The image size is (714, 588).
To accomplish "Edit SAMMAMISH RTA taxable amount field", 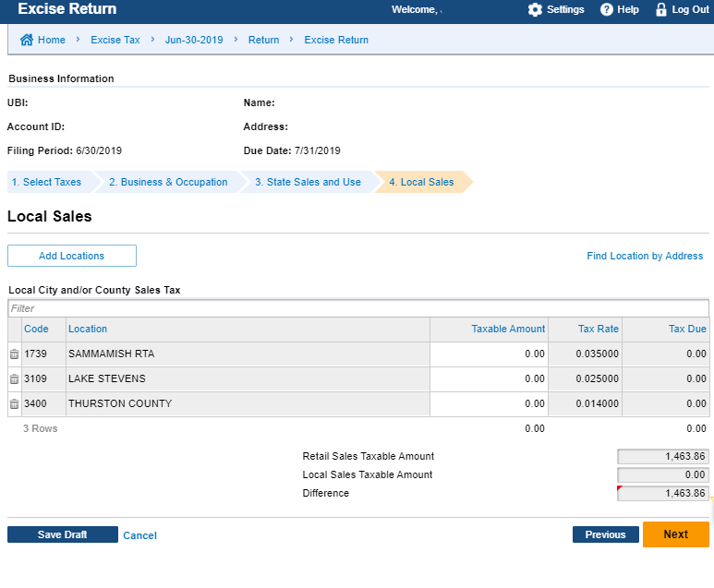I will tap(489, 354).
